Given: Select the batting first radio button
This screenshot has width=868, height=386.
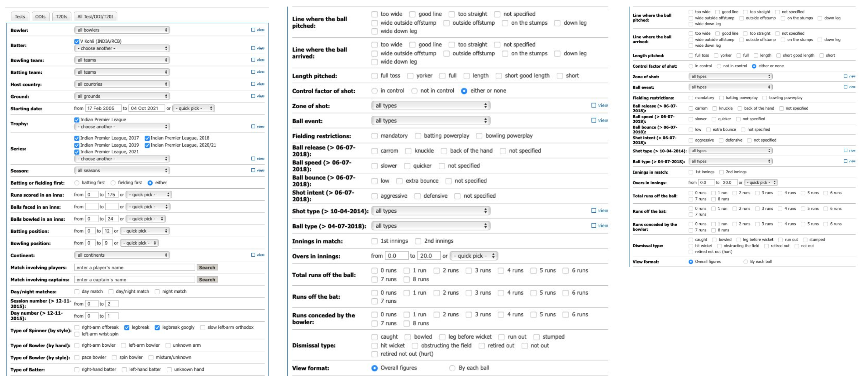Looking at the screenshot, I should pyautogui.click(x=77, y=183).
